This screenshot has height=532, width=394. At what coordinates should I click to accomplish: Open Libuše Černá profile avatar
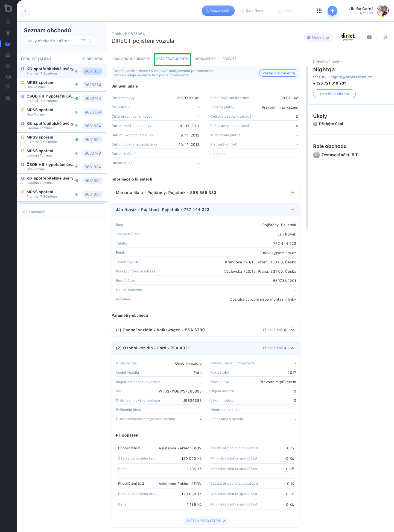pyautogui.click(x=383, y=11)
